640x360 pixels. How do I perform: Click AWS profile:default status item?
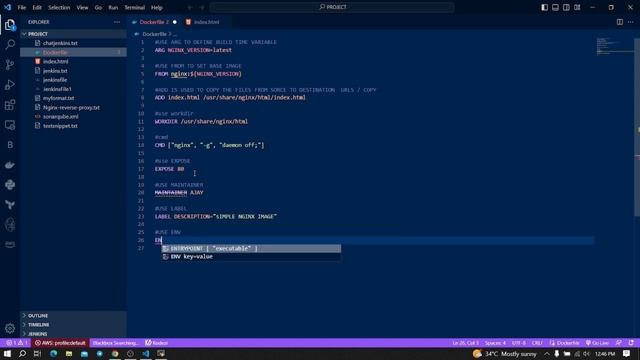[60, 343]
